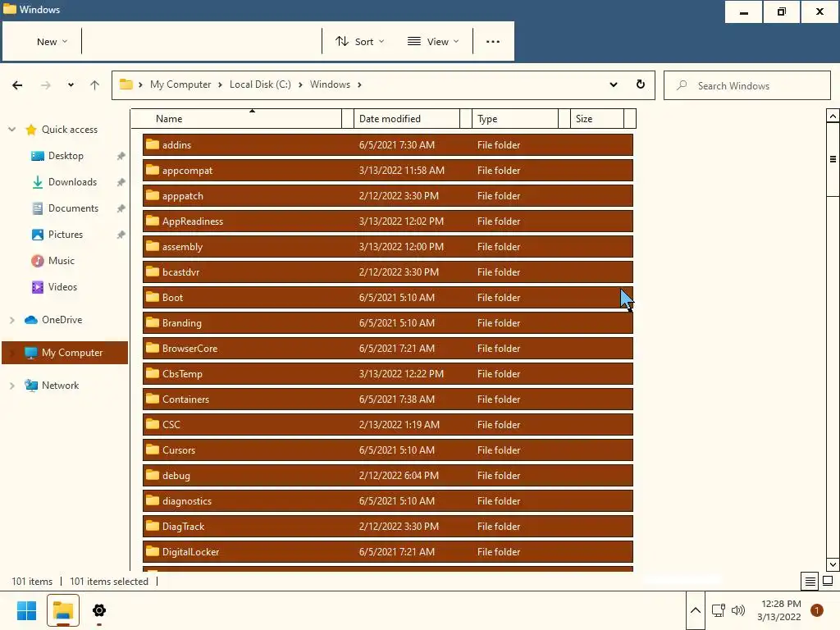840x630 pixels.
Task: Click the Search Windows field
Action: [x=746, y=85]
